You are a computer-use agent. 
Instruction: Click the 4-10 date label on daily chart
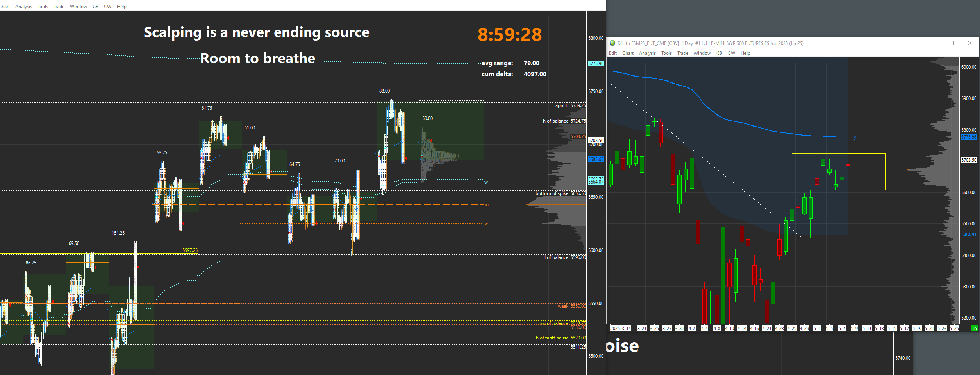point(729,329)
